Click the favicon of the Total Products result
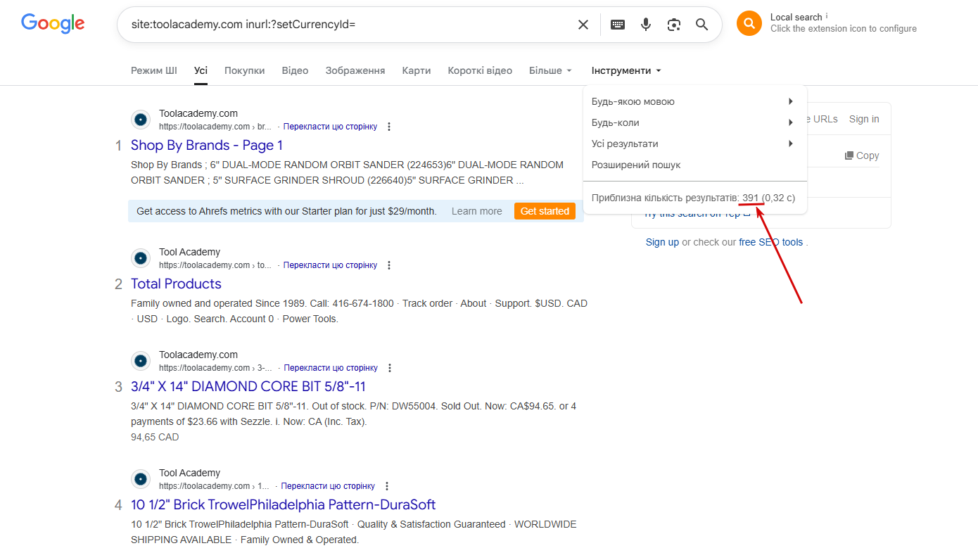 (x=141, y=258)
